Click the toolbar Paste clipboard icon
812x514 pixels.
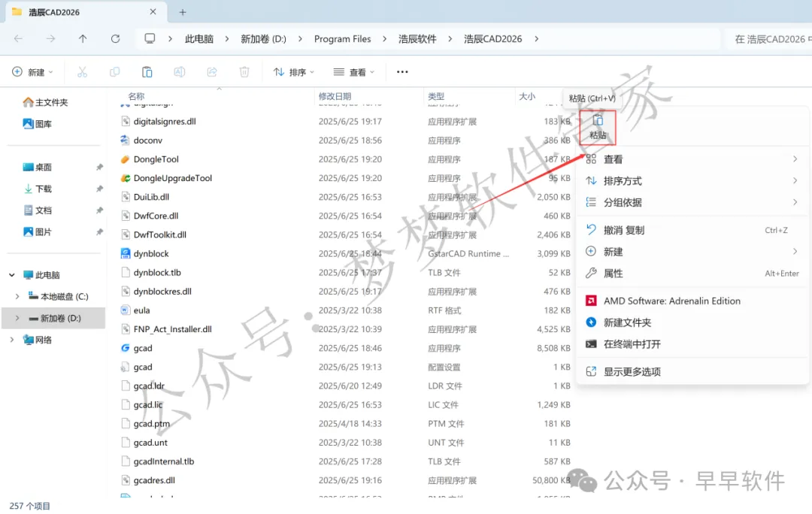[147, 72]
